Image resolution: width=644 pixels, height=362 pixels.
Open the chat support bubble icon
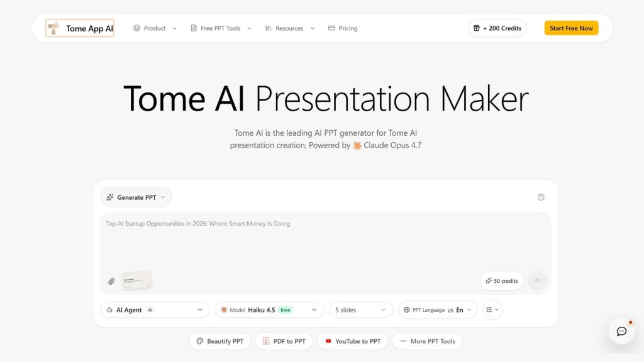coord(621,331)
